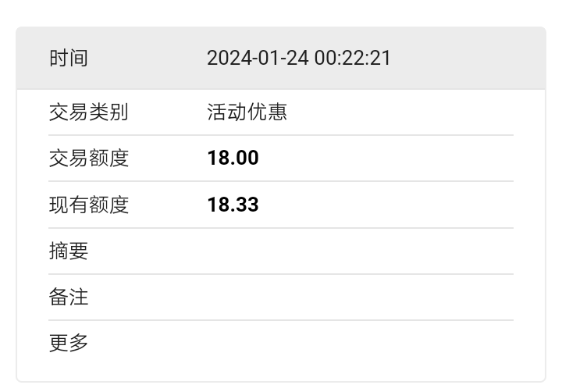Click blank space right of 活动优惠
The image size is (562, 392).
[x=400, y=112]
